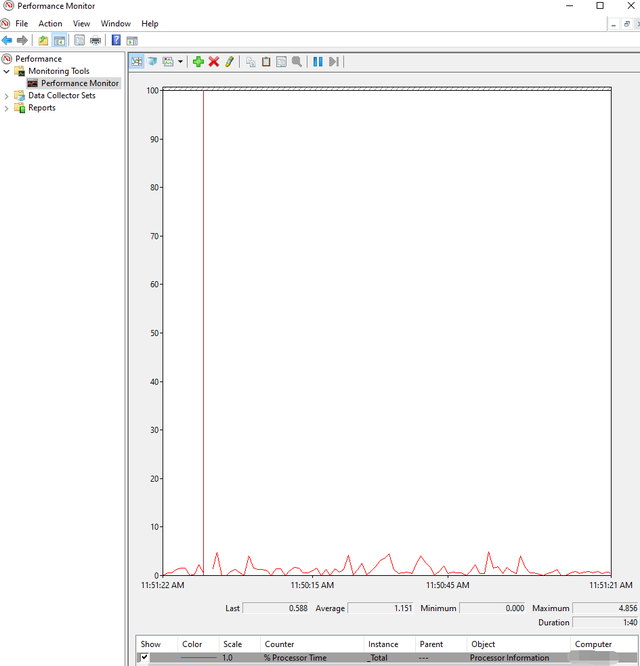Delete selected counter with red X
Screen dimensions: 640x666
point(214,62)
